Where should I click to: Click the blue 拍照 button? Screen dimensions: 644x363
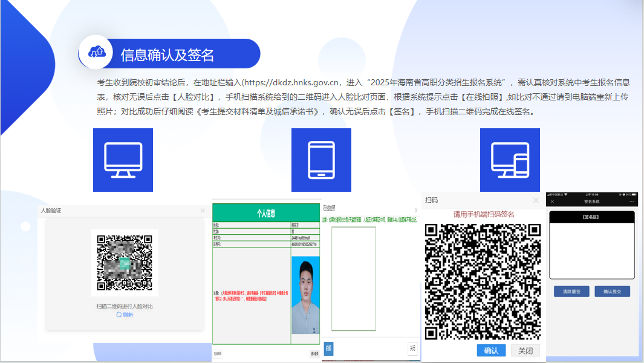coord(328,348)
